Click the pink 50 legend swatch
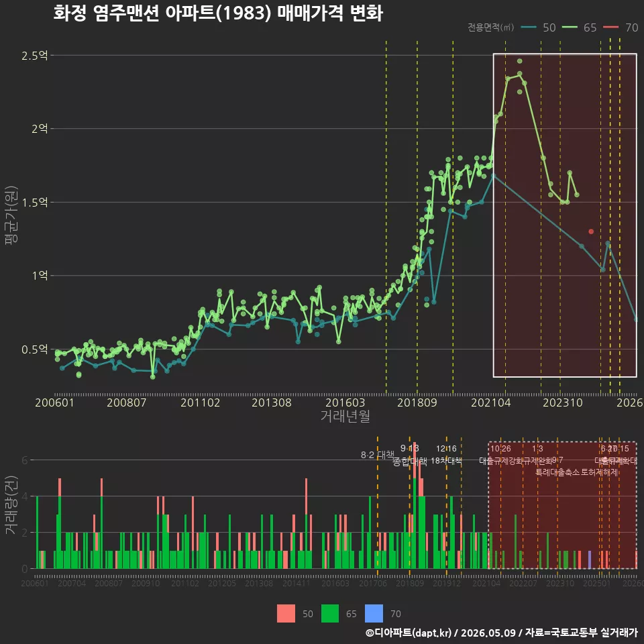The image size is (644, 644). 286,614
